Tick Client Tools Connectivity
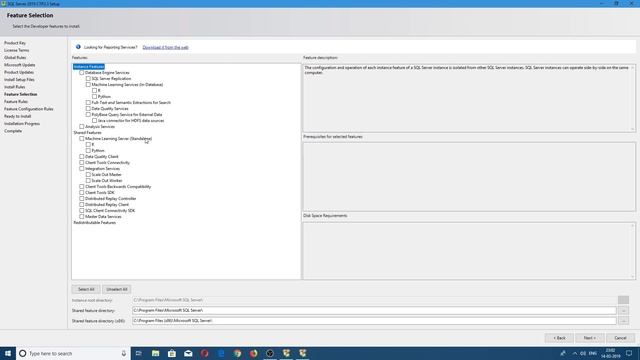Screen dimensions: 640x360 pos(82,162)
